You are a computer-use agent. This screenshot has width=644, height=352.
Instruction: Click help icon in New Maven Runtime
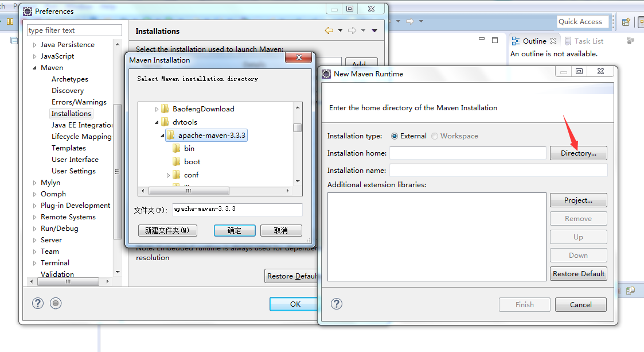coord(337,304)
